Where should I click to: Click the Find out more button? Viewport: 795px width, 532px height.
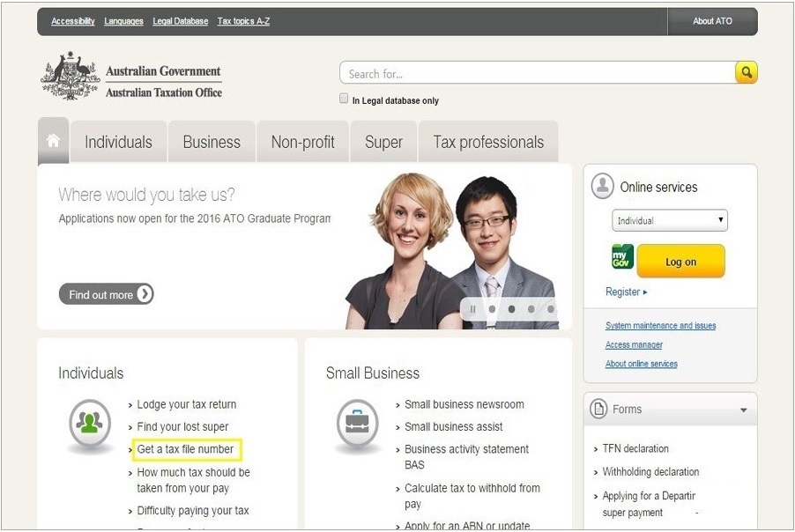tap(107, 294)
